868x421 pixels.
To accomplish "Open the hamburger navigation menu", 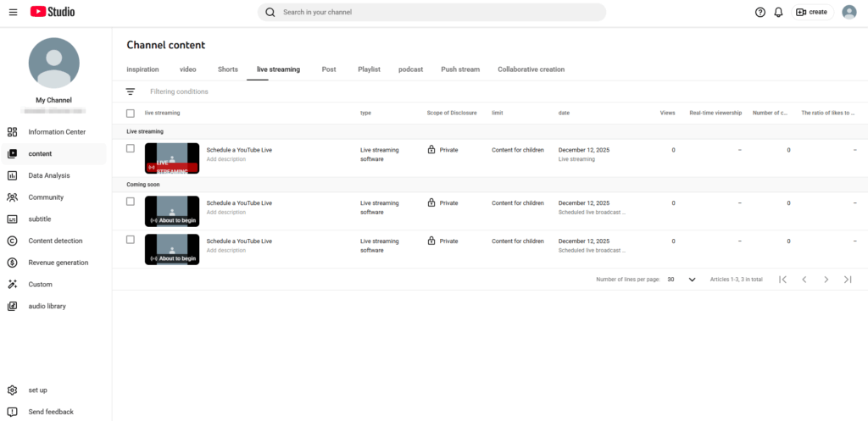I will point(13,12).
